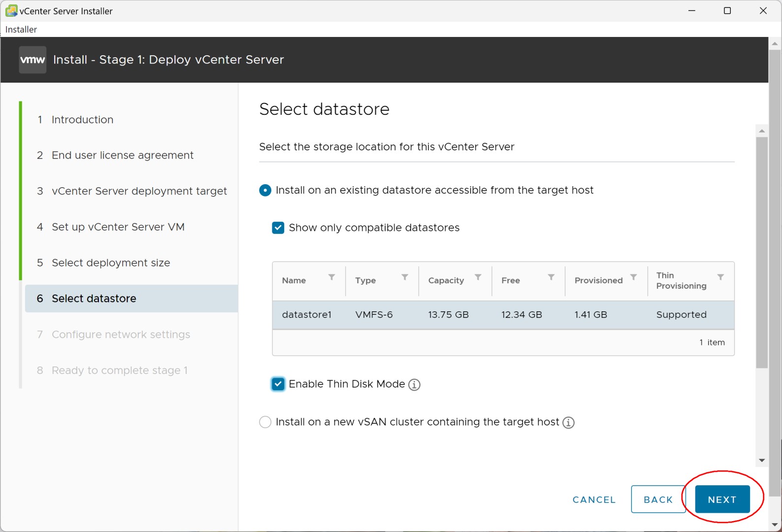Viewport: 782px width, 532px height.
Task: Sort by the Name column header
Action: [294, 280]
